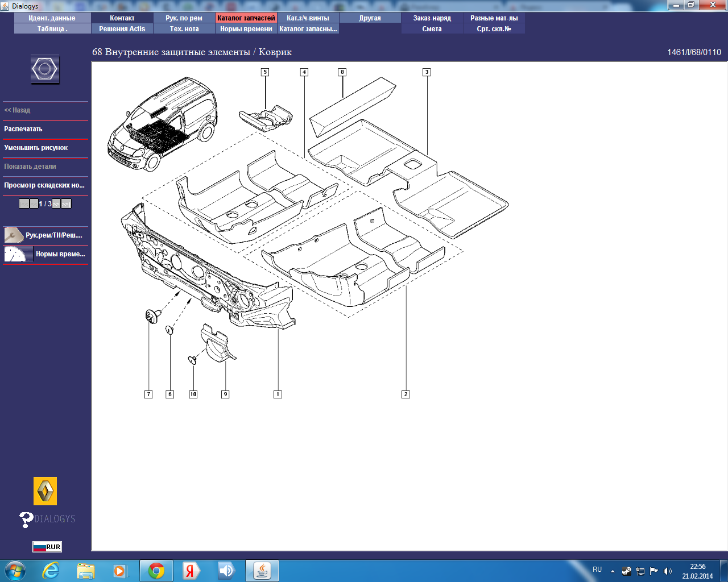Click the network connection tray icon
The width and height of the screenshot is (728, 582).
pyautogui.click(x=640, y=571)
